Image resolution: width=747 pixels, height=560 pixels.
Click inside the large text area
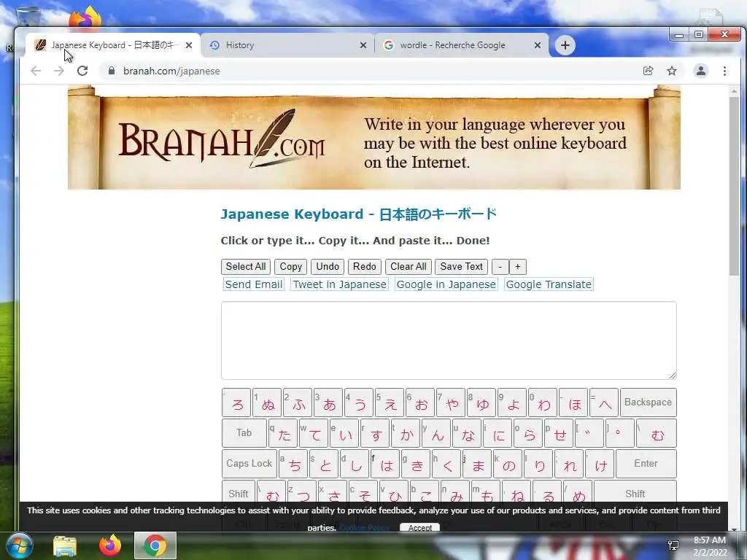click(x=449, y=341)
